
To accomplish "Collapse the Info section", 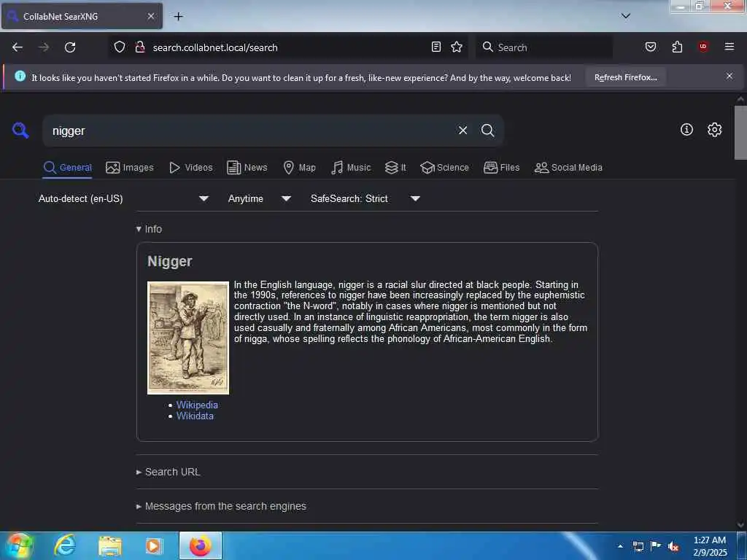I will 149,229.
